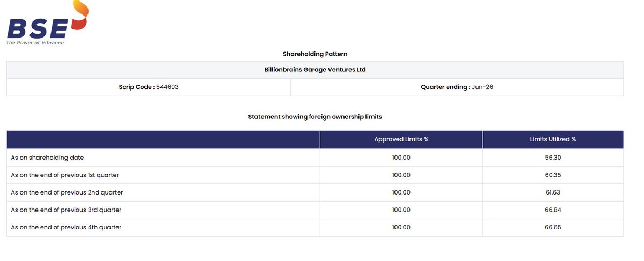Click the BSE logo
The width and height of the screenshot is (644, 261).
[x=47, y=23]
